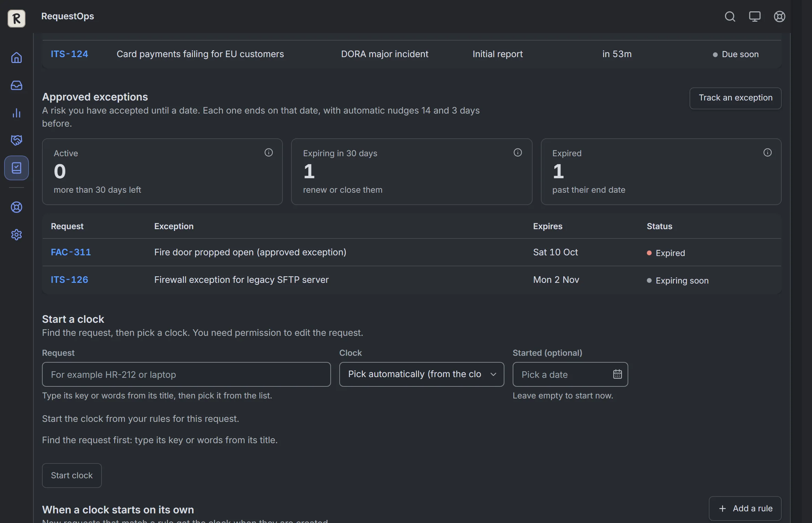Click the Track an exception button
Screen dimensions: 812x523
[735, 98]
